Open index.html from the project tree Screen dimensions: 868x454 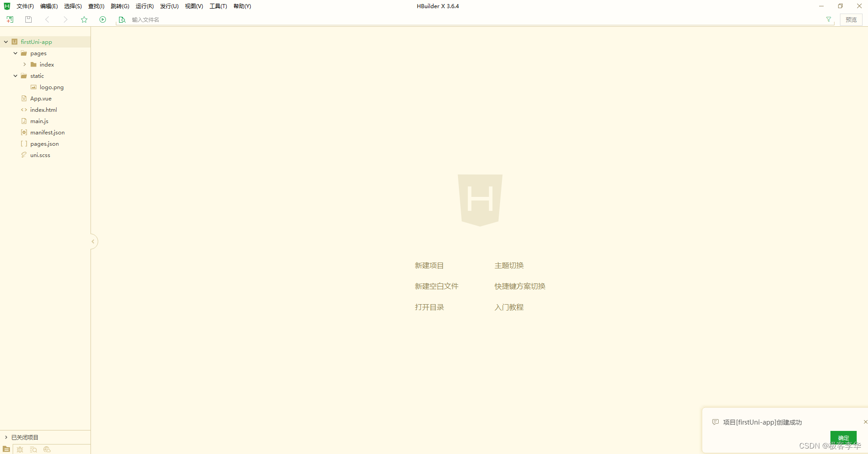43,110
